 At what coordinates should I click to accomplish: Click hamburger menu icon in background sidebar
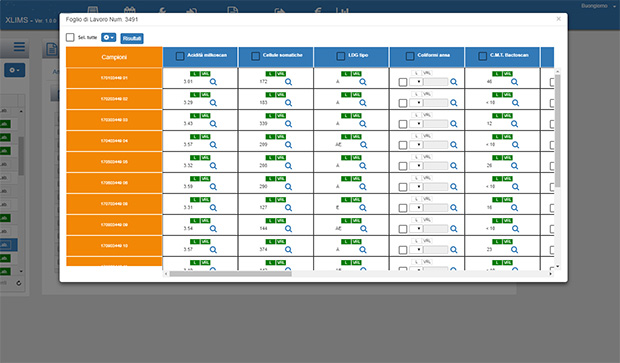[19, 47]
